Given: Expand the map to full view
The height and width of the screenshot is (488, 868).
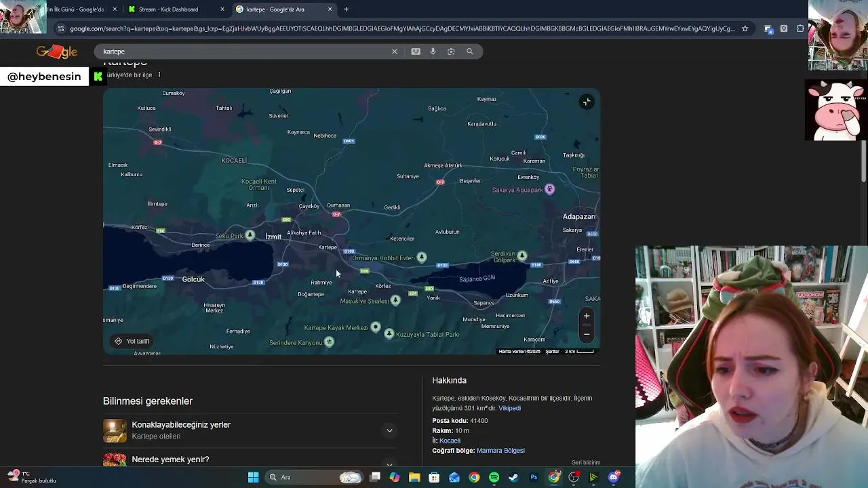Looking at the screenshot, I should 587,102.
